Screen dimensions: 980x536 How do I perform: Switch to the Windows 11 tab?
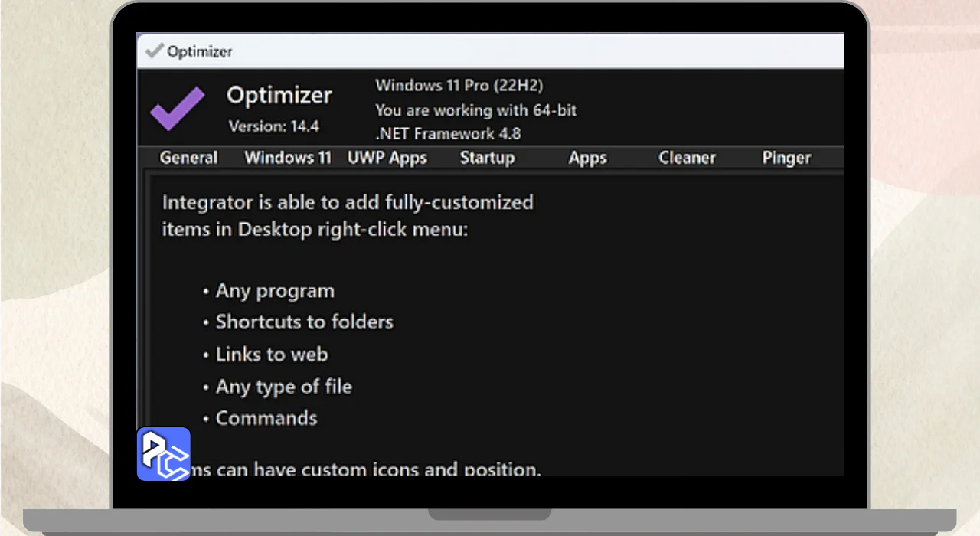(x=288, y=158)
